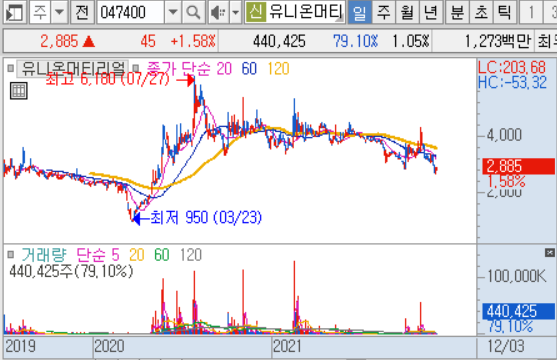Expand the arrow next to 주 selector
Viewport: 557px width, 360px height.
tap(59, 12)
